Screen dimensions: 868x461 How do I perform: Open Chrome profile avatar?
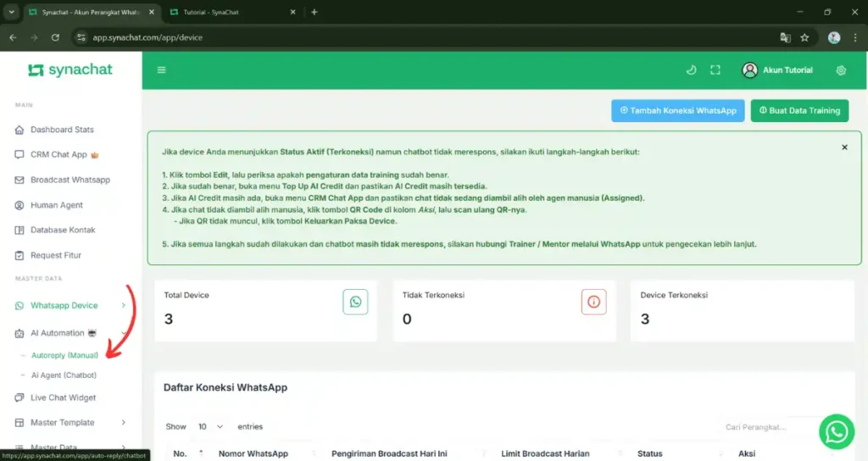click(x=834, y=37)
